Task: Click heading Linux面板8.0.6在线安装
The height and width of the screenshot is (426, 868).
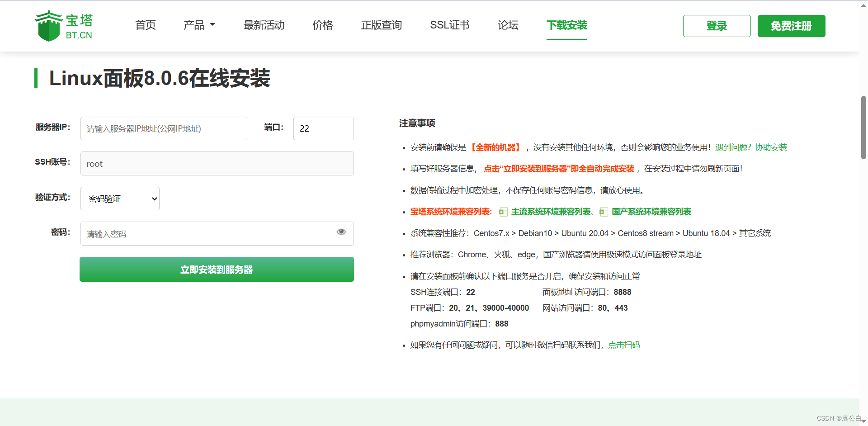Action: coord(160,78)
